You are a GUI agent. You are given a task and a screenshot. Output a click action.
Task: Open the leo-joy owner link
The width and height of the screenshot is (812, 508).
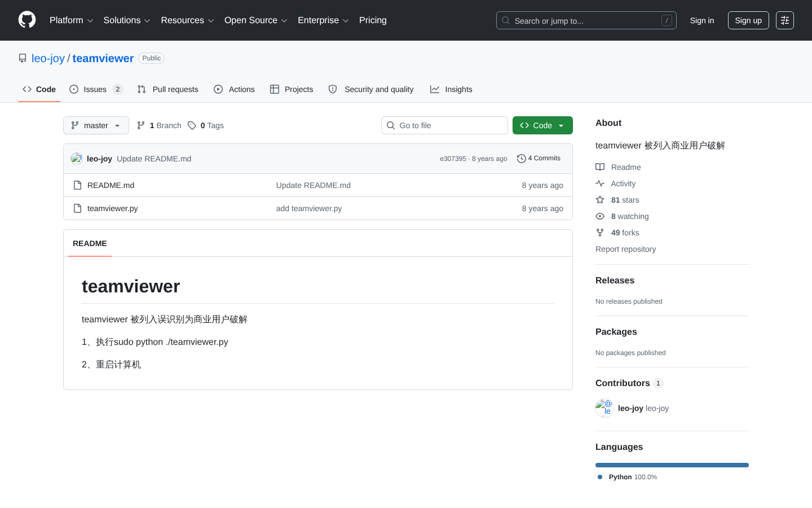tap(48, 58)
